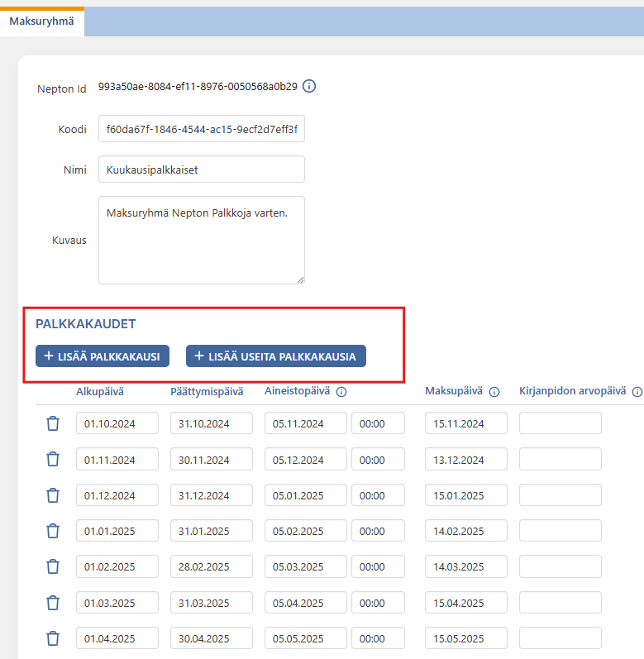Delete the pay period starting 01.01.2025
The width and height of the screenshot is (644, 659).
(53, 531)
